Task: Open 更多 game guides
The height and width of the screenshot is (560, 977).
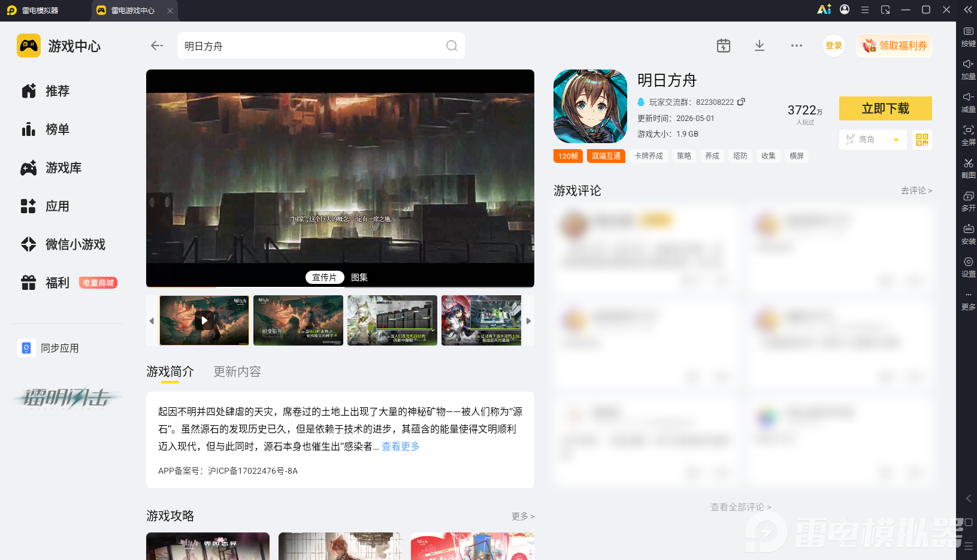Action: (x=523, y=516)
